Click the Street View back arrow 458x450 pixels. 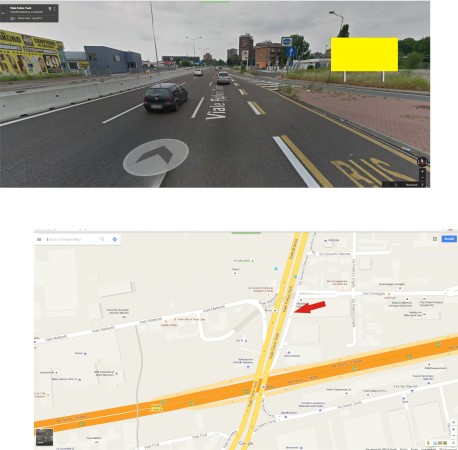pos(3,13)
